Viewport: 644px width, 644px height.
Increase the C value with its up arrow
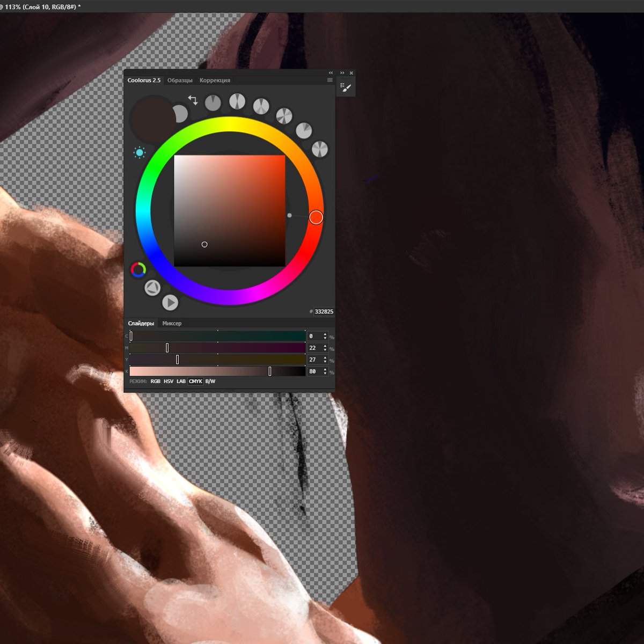coord(325,334)
